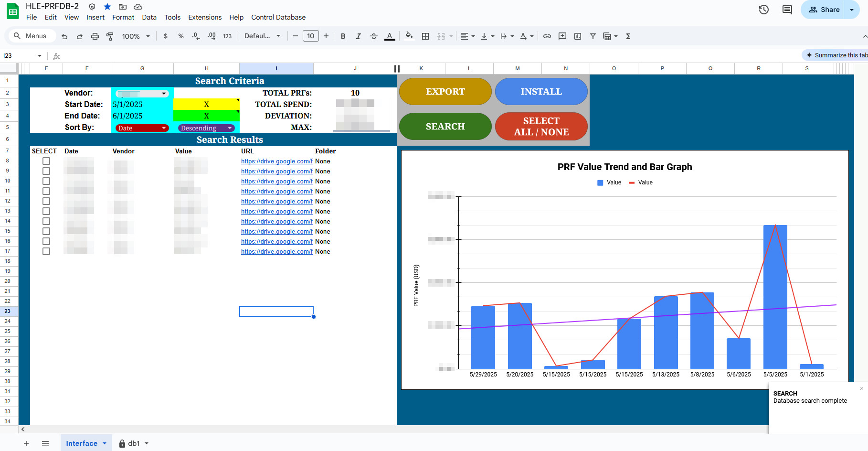
Task: Open Google Sheets home icon
Action: [13, 11]
